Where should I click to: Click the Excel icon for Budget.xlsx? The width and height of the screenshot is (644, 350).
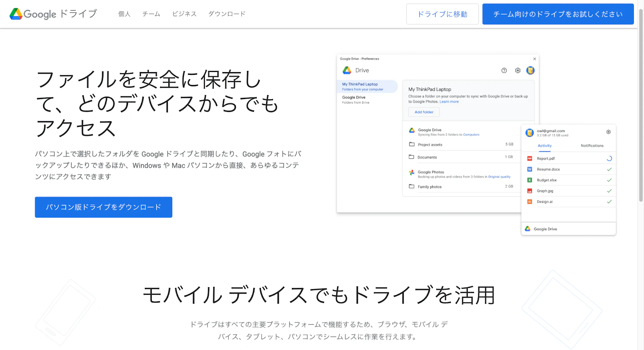(530, 180)
